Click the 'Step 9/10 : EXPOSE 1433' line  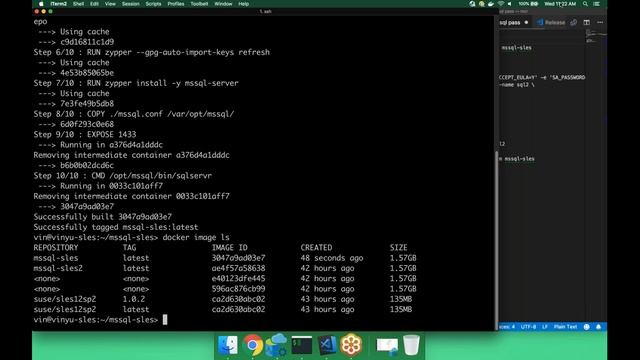tap(85, 134)
